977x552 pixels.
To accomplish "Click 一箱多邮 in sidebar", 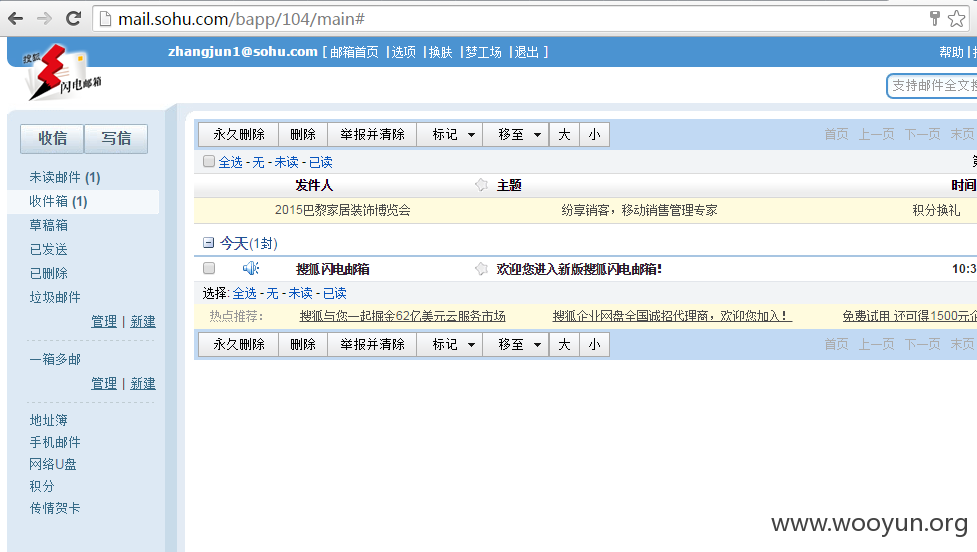I will coord(55,359).
